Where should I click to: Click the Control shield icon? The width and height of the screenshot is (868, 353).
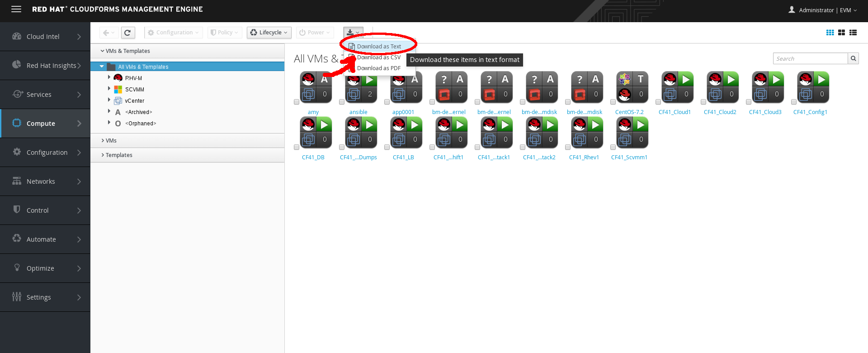click(x=17, y=210)
